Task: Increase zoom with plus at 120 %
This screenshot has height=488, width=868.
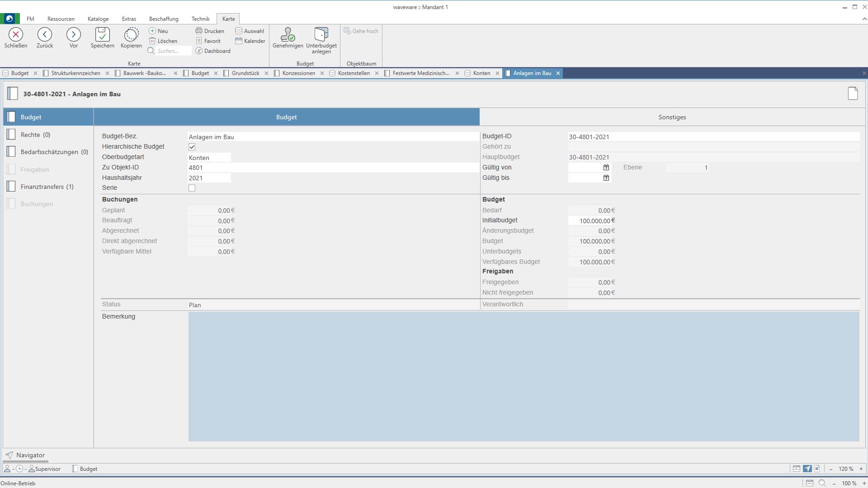Action: (861, 469)
